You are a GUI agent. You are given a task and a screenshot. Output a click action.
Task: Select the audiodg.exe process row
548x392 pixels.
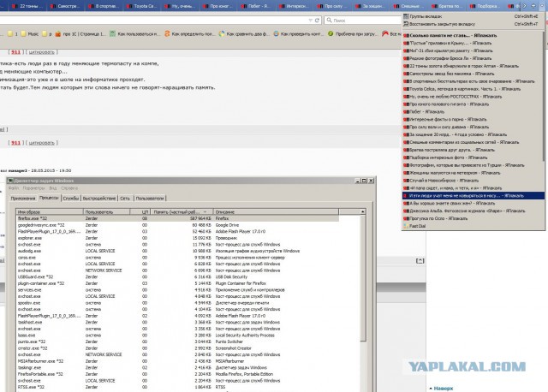(177, 251)
